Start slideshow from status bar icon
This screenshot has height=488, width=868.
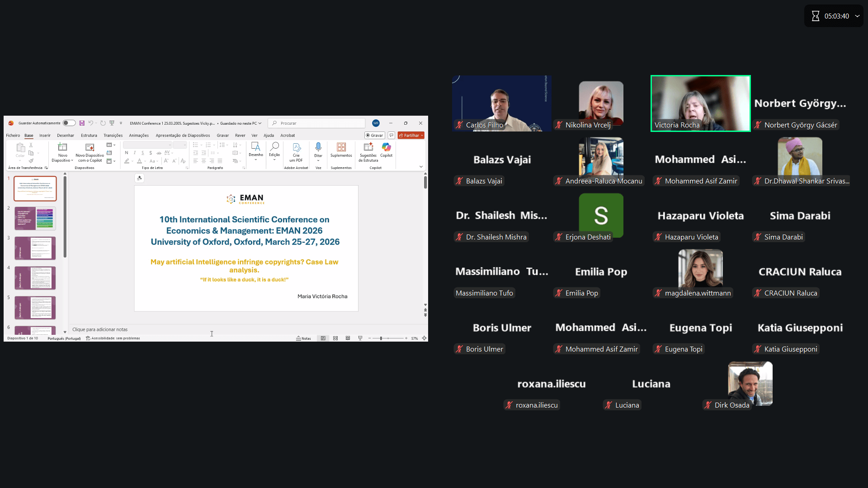[x=360, y=338]
